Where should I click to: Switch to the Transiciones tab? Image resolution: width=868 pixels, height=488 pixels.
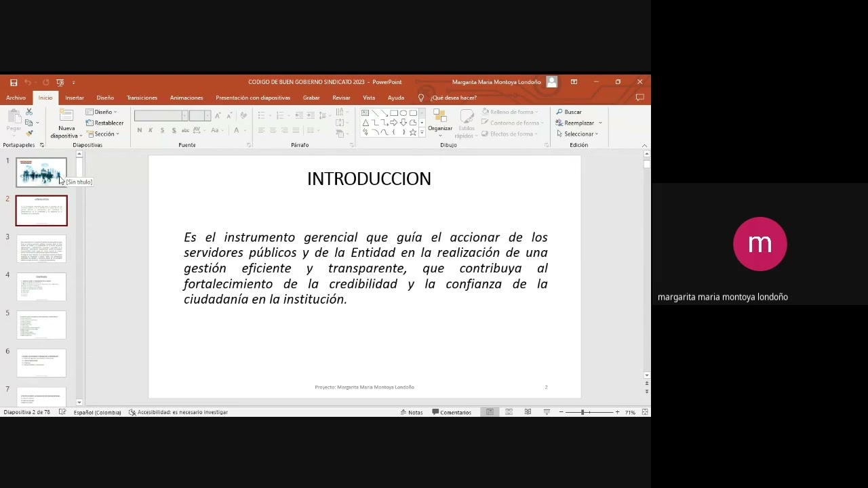(x=142, y=98)
